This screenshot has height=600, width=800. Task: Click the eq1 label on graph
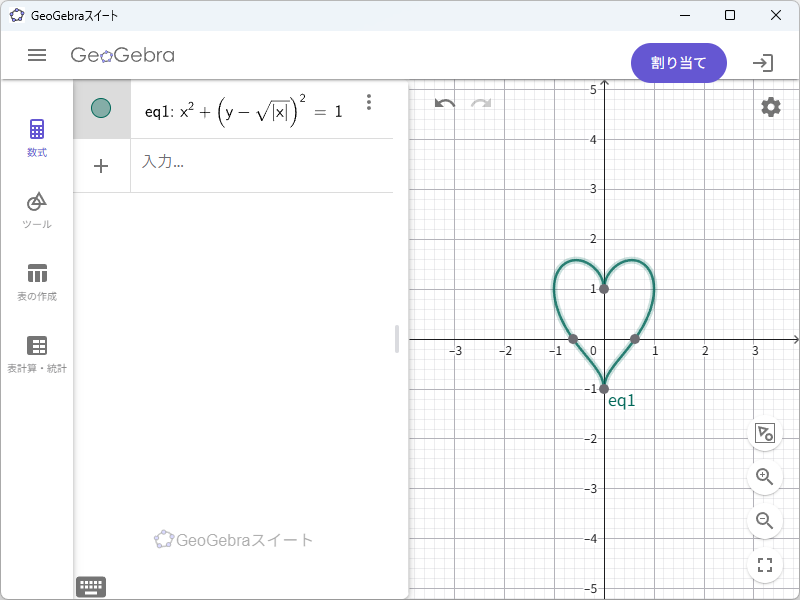[x=622, y=401]
